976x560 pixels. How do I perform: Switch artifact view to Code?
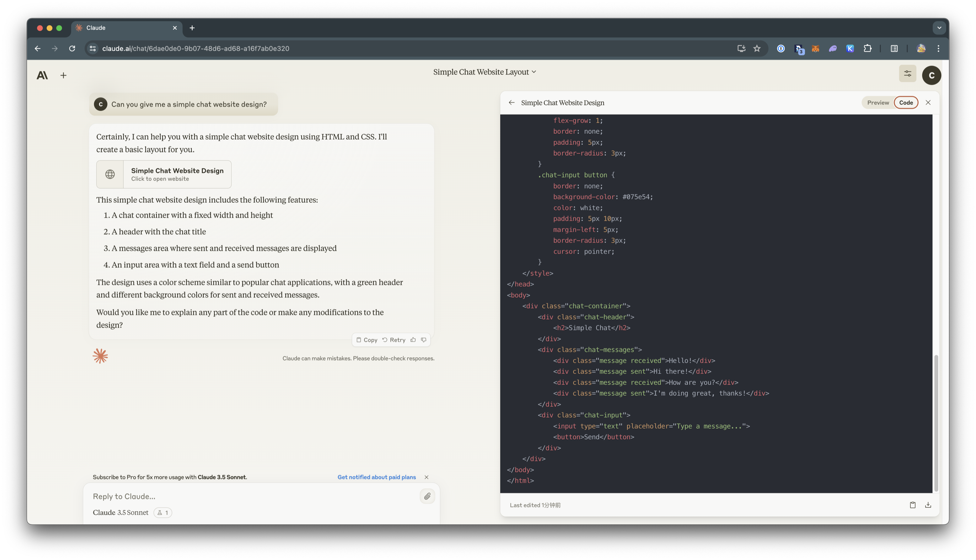click(x=906, y=103)
